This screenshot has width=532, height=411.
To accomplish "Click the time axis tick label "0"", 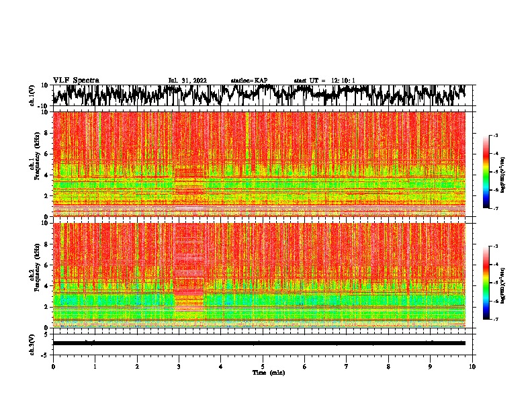I will pos(53,367).
